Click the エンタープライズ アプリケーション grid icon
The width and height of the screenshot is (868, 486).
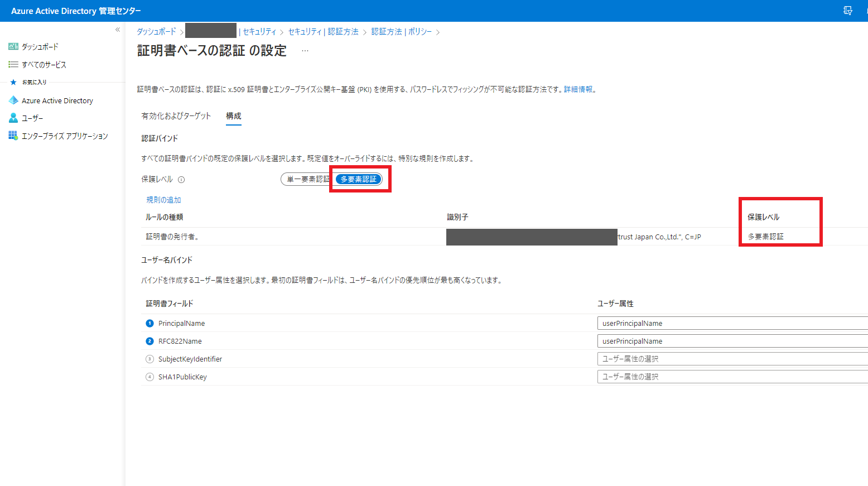pos(13,136)
